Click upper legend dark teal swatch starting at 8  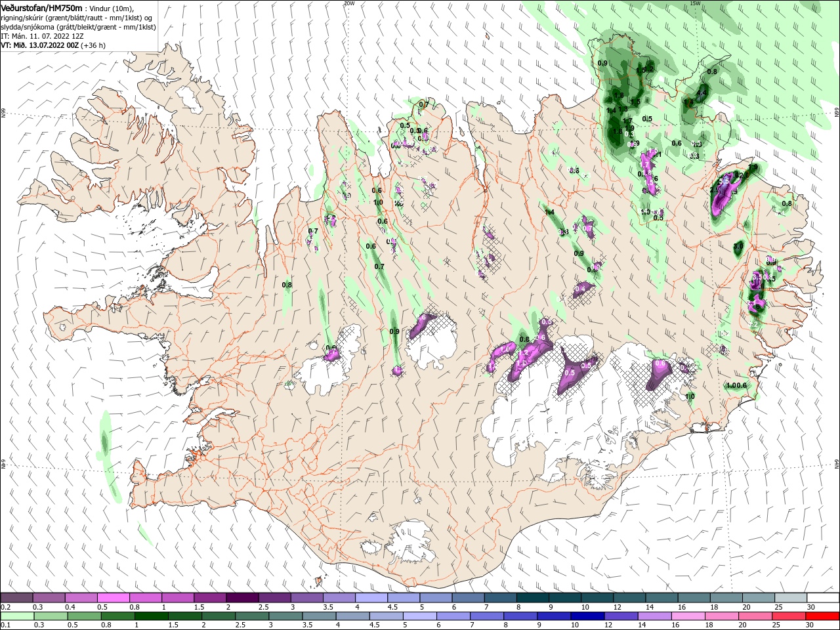[533, 597]
